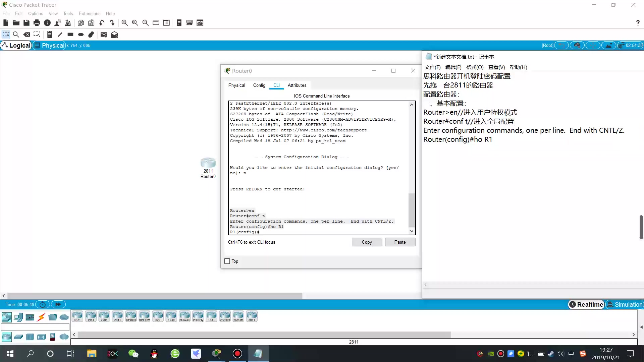Image resolution: width=644 pixels, height=362 pixels.
Task: Select the Draw Line tool
Action: pyautogui.click(x=60, y=35)
